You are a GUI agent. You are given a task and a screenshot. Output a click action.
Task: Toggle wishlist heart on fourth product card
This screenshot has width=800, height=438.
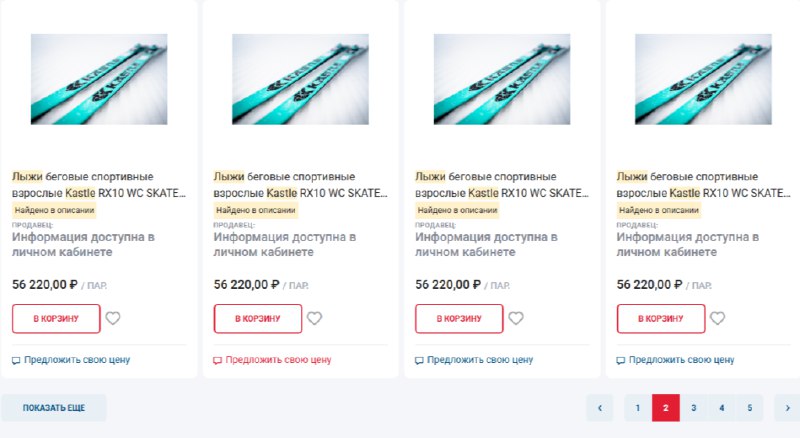718,319
